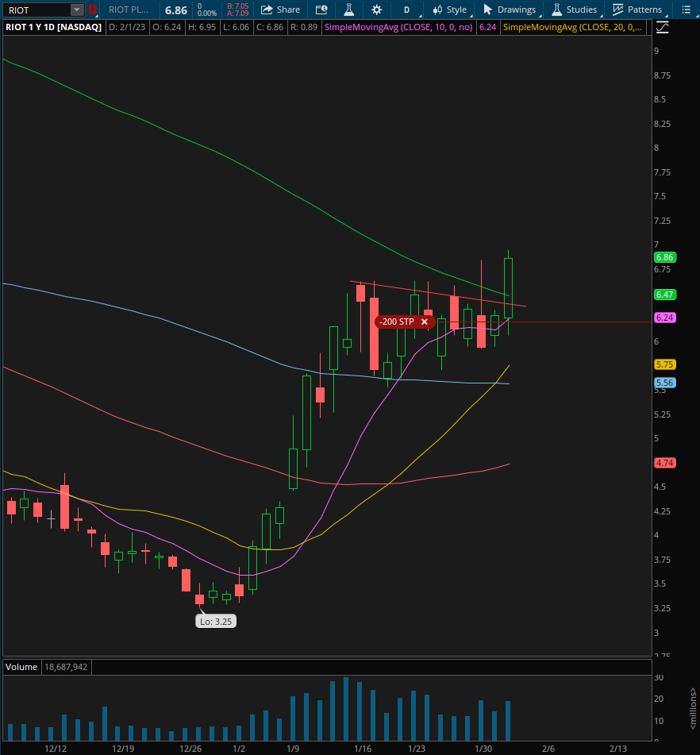Click the <millions> volume axis label
The image size is (700, 755).
point(693,708)
